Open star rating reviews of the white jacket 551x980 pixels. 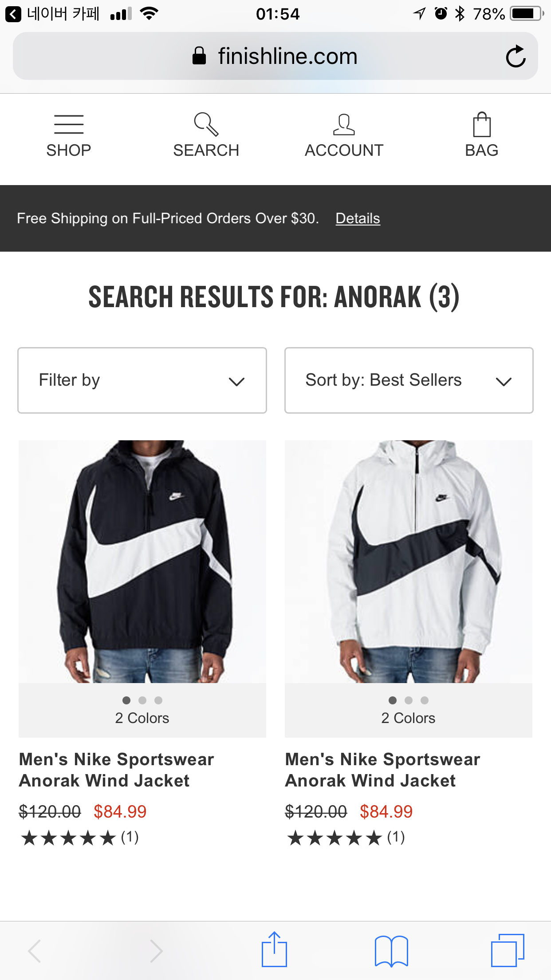click(346, 838)
